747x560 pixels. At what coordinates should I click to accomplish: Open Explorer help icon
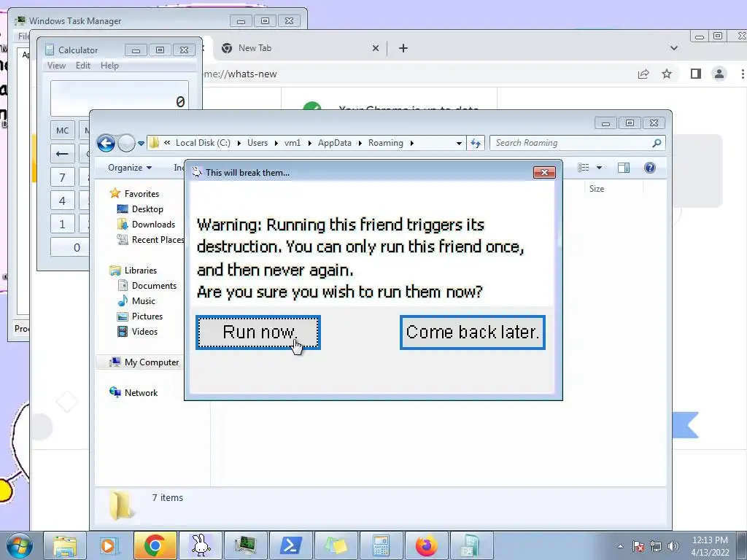tap(650, 168)
